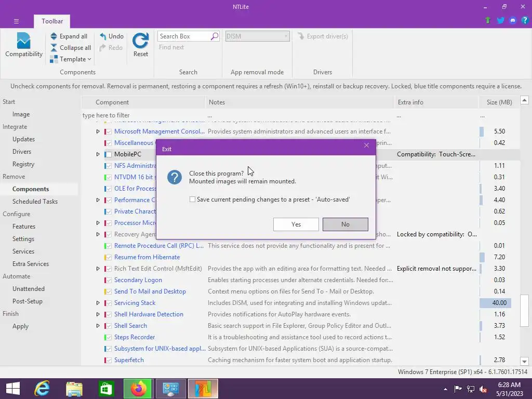The image size is (532, 399).
Task: Click the scrollbar down arrow
Action: (x=524, y=362)
